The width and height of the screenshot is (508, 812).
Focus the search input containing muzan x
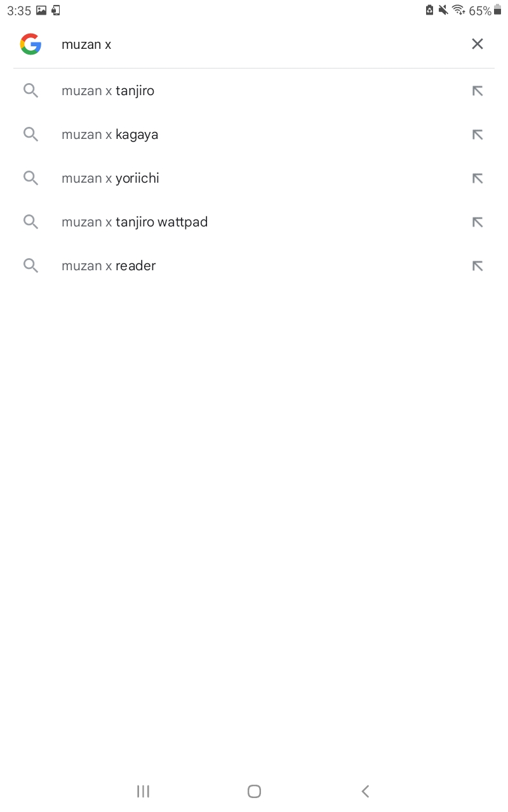click(x=254, y=44)
